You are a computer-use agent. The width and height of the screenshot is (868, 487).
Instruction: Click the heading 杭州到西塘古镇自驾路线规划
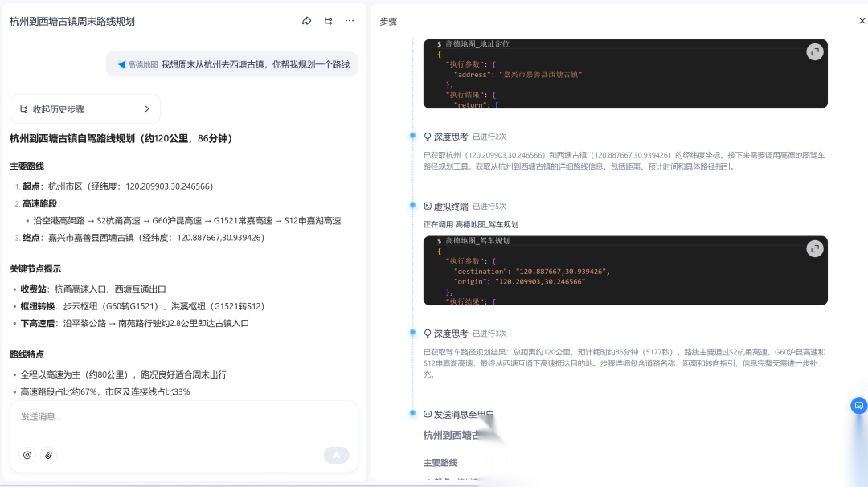[121, 138]
